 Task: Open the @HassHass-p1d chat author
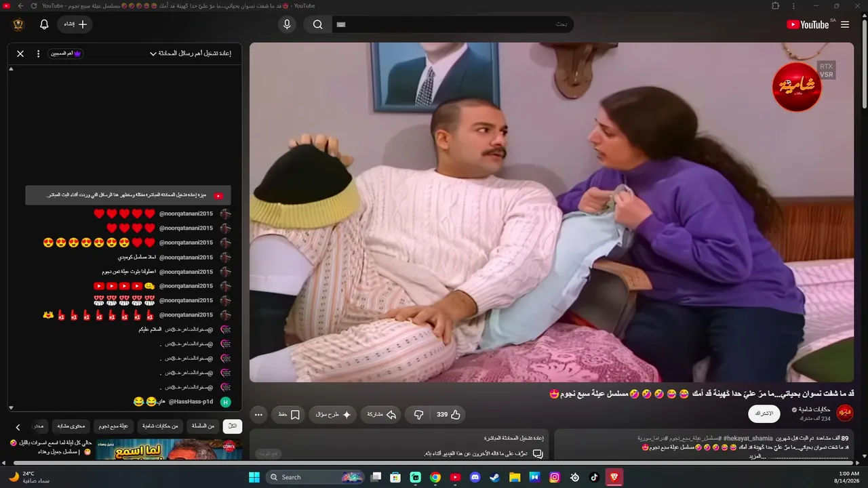(190, 402)
